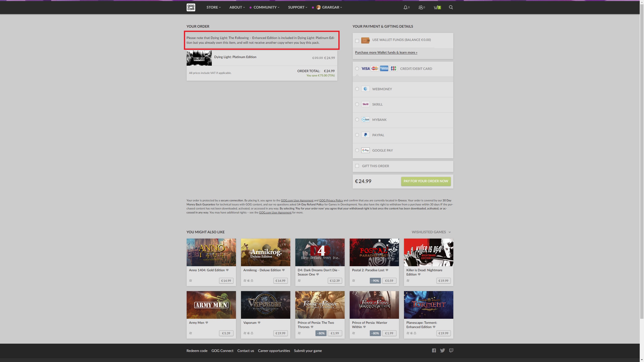This screenshot has height=362, width=644.
Task: Click €1.99 price for Two Thrones
Action: coord(335,333)
